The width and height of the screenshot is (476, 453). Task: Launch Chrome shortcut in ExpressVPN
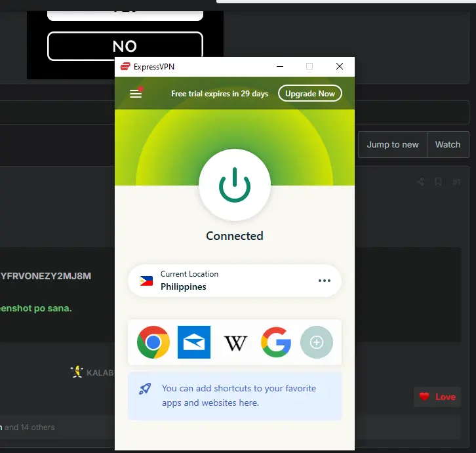(153, 342)
